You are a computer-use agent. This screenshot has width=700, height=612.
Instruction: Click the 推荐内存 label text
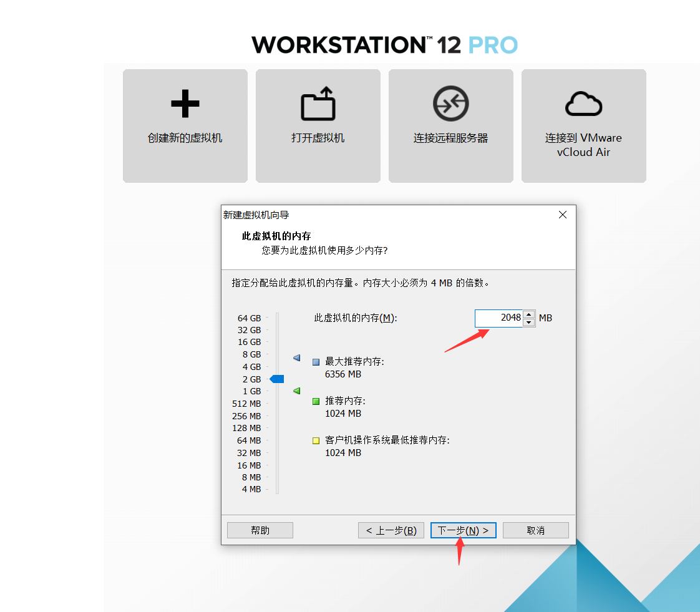pos(345,401)
